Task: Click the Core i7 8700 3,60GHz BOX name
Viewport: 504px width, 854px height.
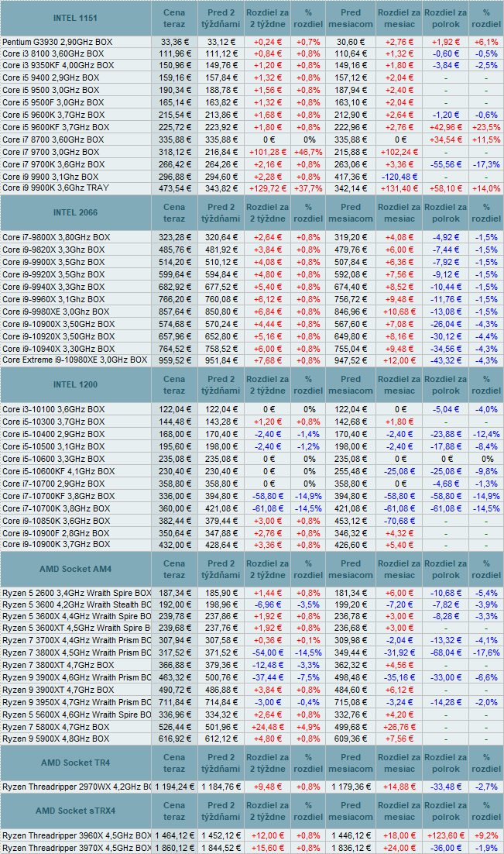Action: click(x=53, y=139)
